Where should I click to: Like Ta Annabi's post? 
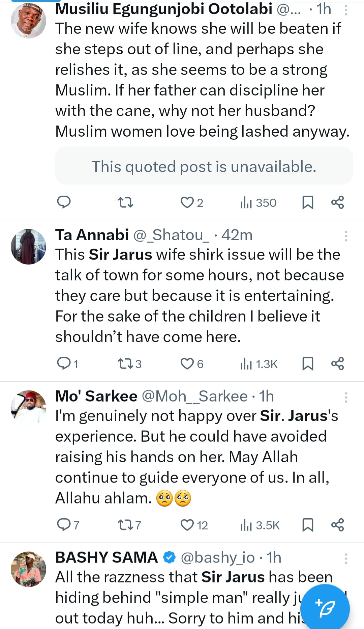point(187,364)
